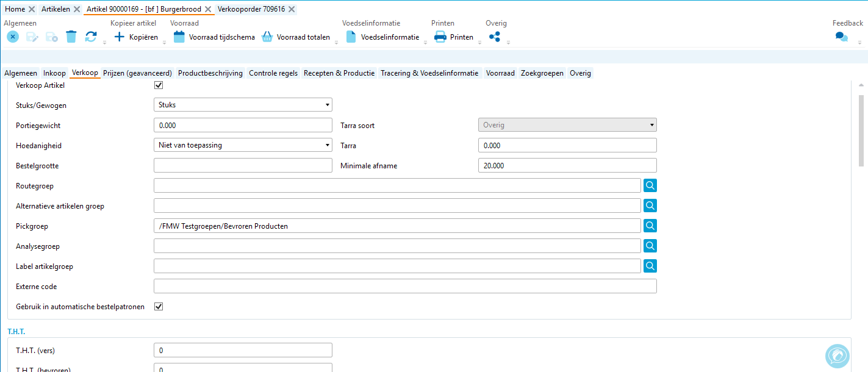Switch to the Verkooporder 709616 tab

(x=251, y=9)
